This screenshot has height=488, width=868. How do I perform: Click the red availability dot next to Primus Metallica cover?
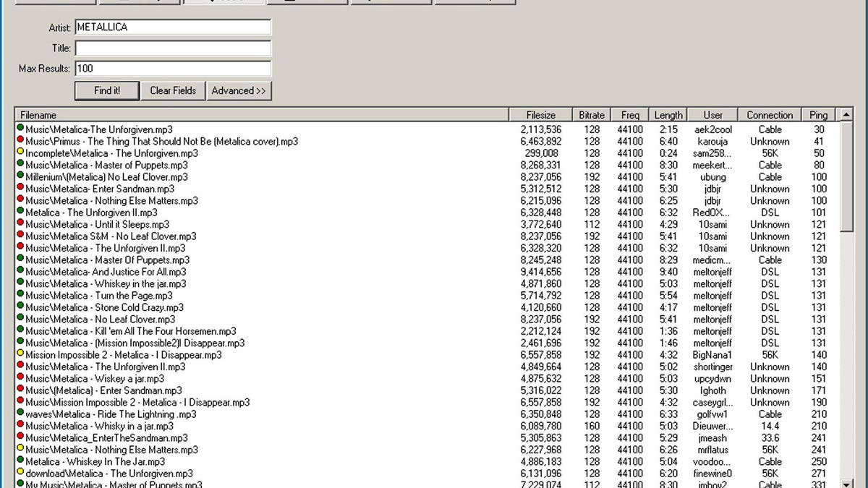pos(21,141)
